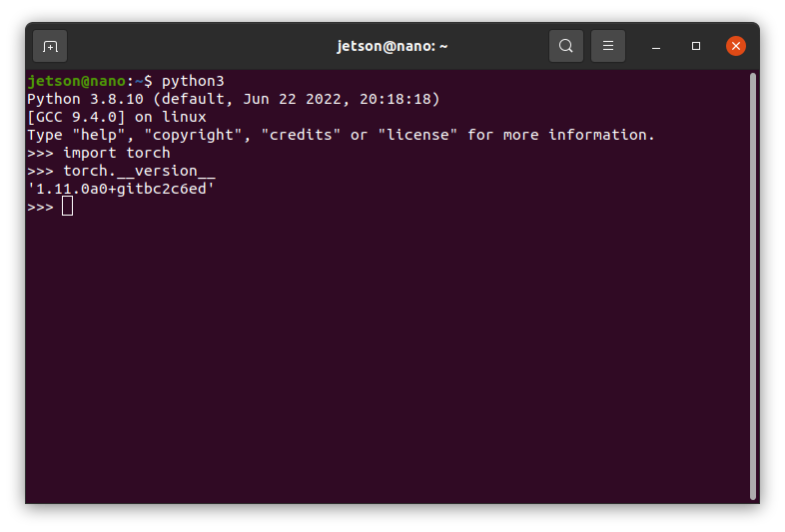785x532 pixels.
Task: Click the word "credits" in the banner
Action: [301, 135]
